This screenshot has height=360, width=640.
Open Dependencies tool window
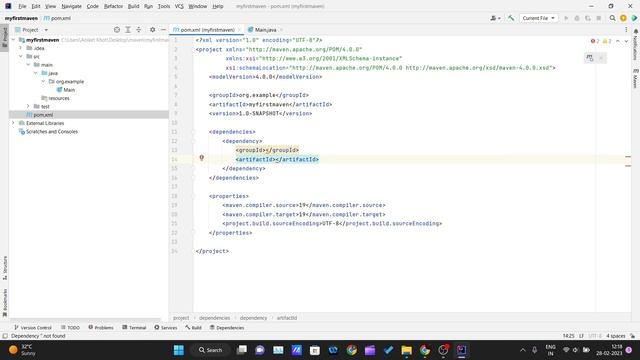click(x=227, y=327)
